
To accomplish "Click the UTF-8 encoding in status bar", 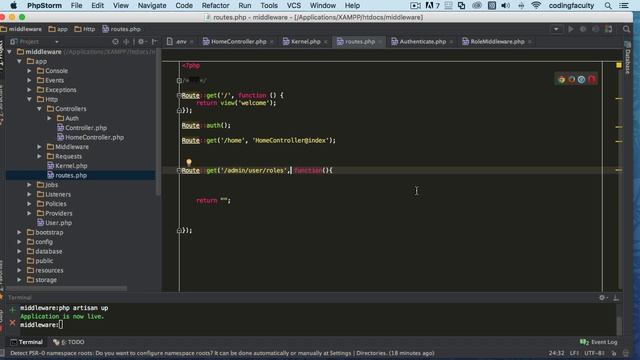I will (594, 353).
